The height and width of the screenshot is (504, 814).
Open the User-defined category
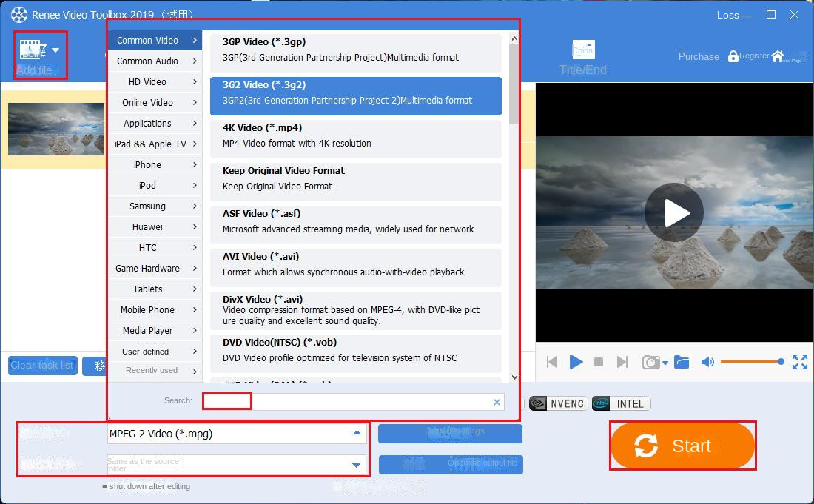tap(155, 352)
